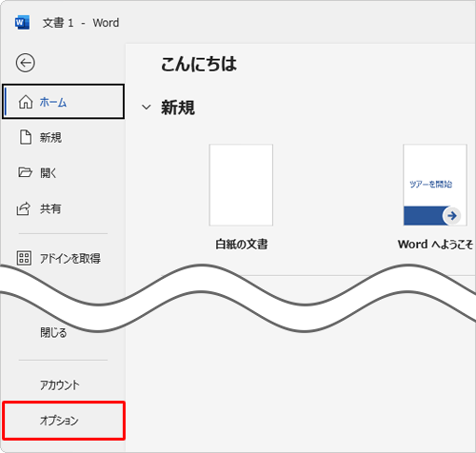The image size is (476, 453).
Task: Open the 共有 menu item
Action: pos(63,208)
